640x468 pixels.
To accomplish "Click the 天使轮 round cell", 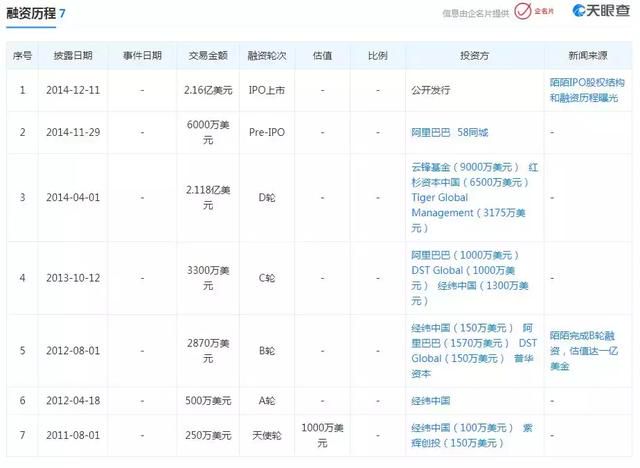I will 267,435.
